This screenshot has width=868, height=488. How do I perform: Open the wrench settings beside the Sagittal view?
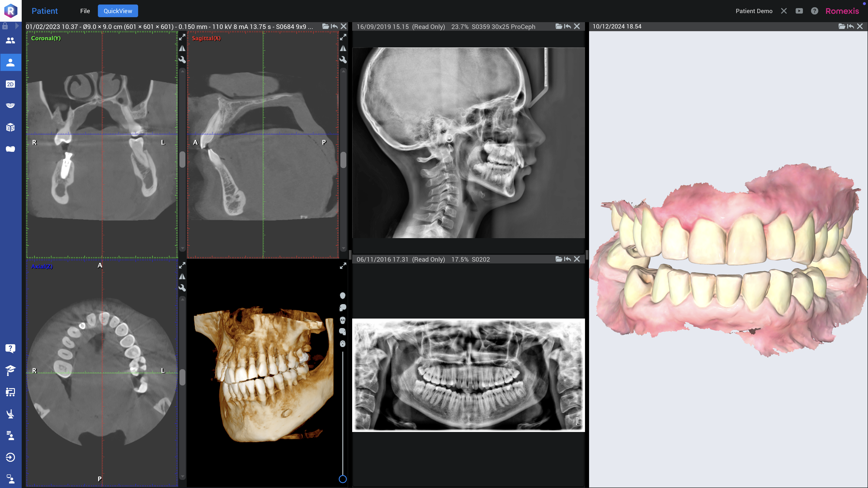pos(343,60)
